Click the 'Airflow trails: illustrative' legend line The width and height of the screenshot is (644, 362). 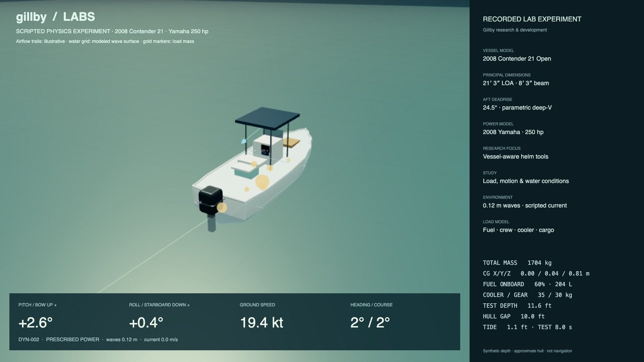click(x=105, y=41)
